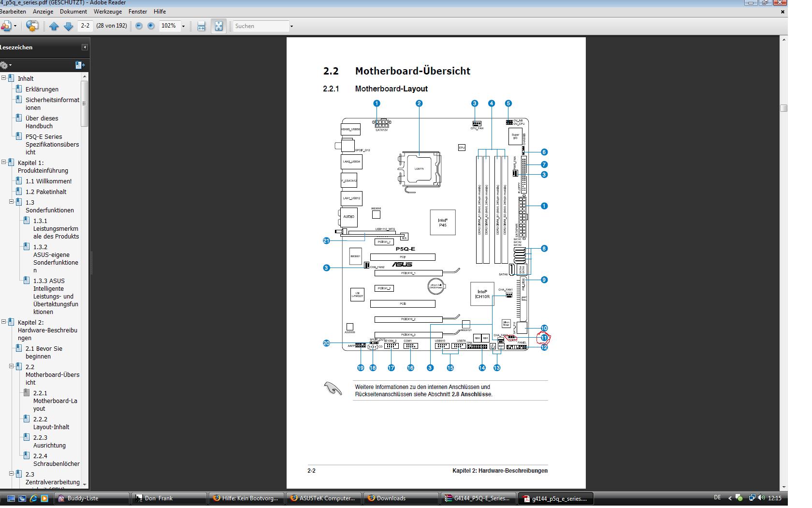Screen dimensions: 812x508
Task: Open the 1.3.2 ASUS-eigene Sonderfunktionen bookmark
Action: tap(56, 258)
